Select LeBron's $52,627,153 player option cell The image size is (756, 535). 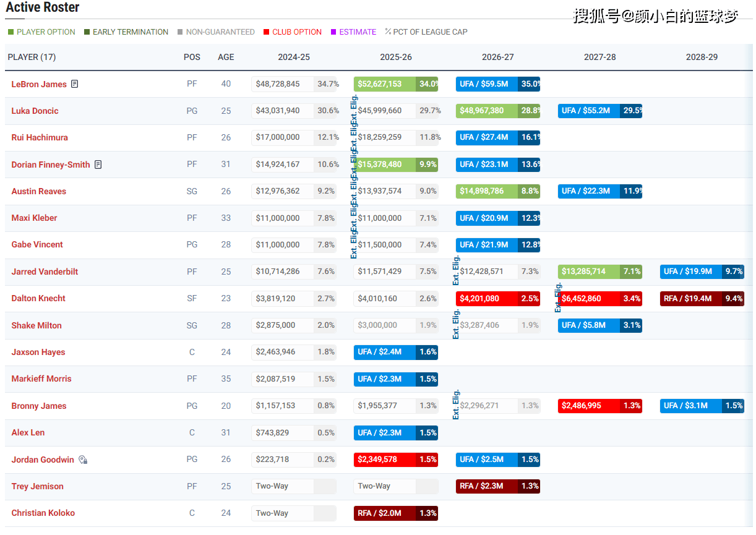pyautogui.click(x=396, y=84)
